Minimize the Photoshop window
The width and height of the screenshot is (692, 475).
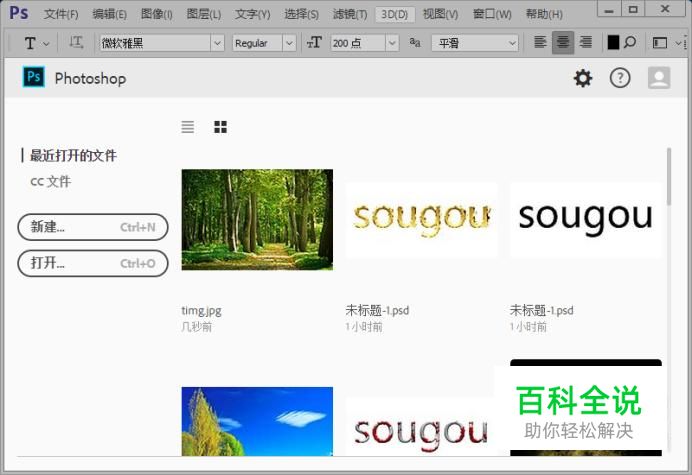point(609,10)
